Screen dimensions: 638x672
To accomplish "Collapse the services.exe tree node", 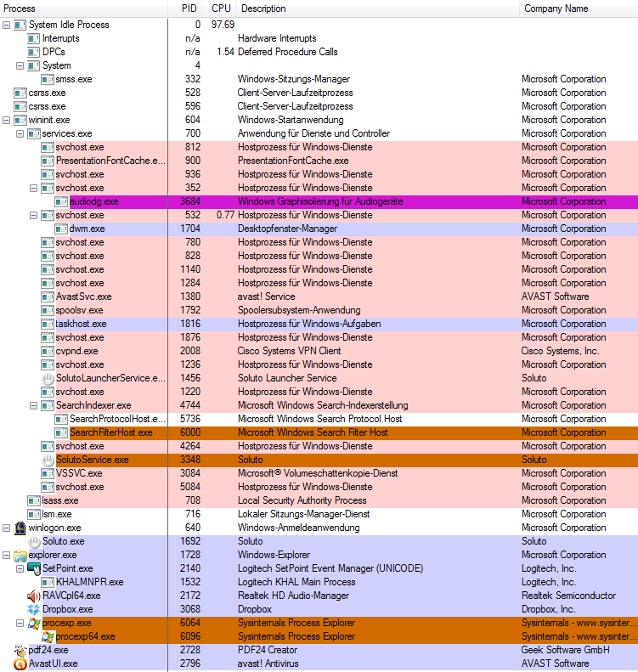I will point(20,133).
